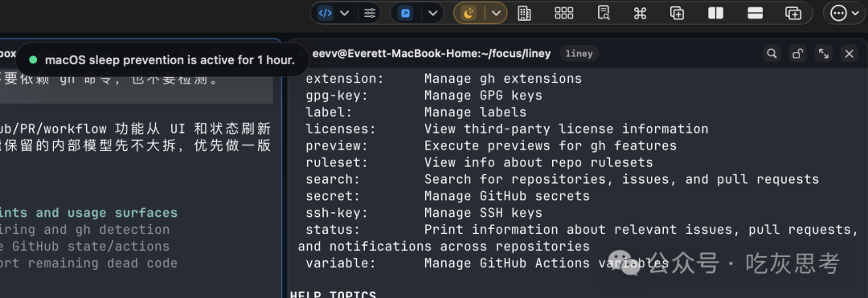The width and height of the screenshot is (868, 298).
Task: Click the 'label:' command line
Action: 416,112
